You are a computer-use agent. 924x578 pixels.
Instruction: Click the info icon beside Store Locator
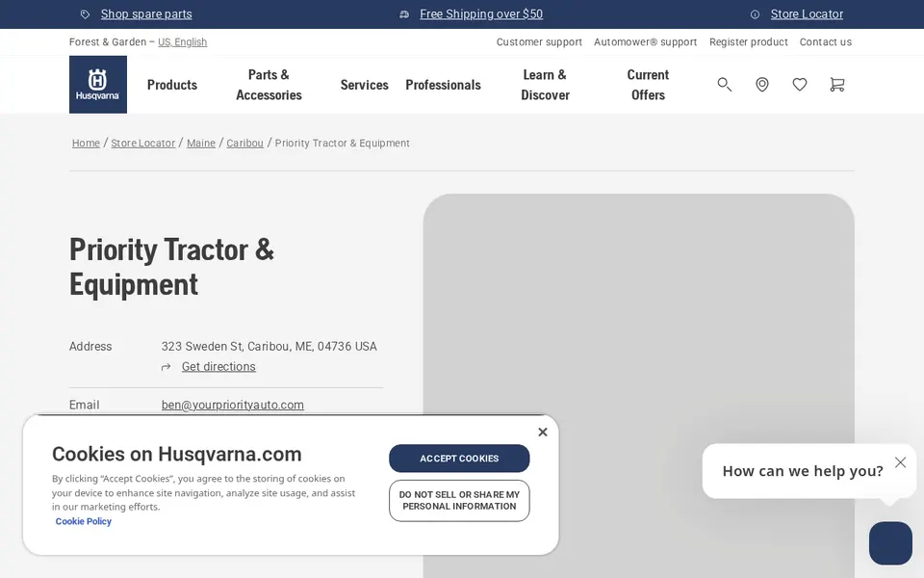pos(755,14)
